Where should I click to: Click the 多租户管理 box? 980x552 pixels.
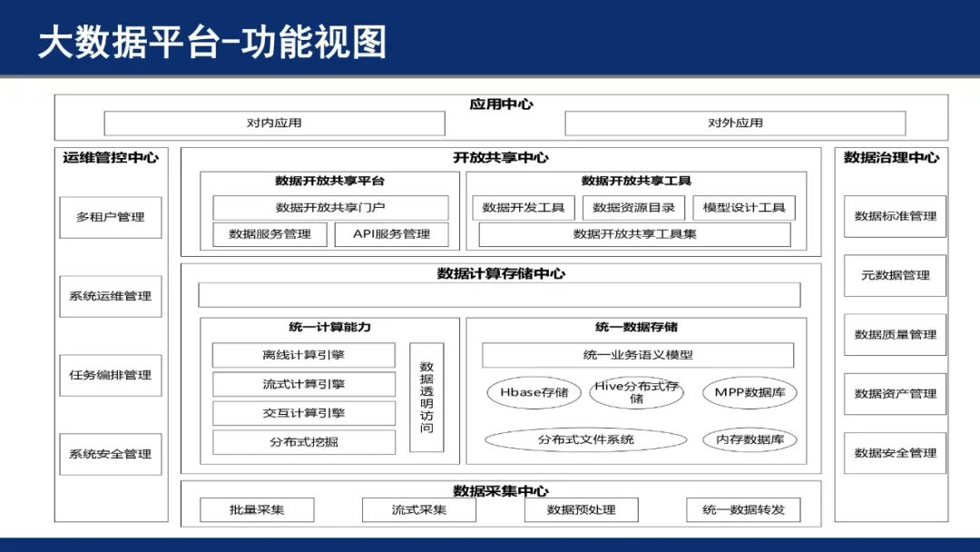coord(111,218)
